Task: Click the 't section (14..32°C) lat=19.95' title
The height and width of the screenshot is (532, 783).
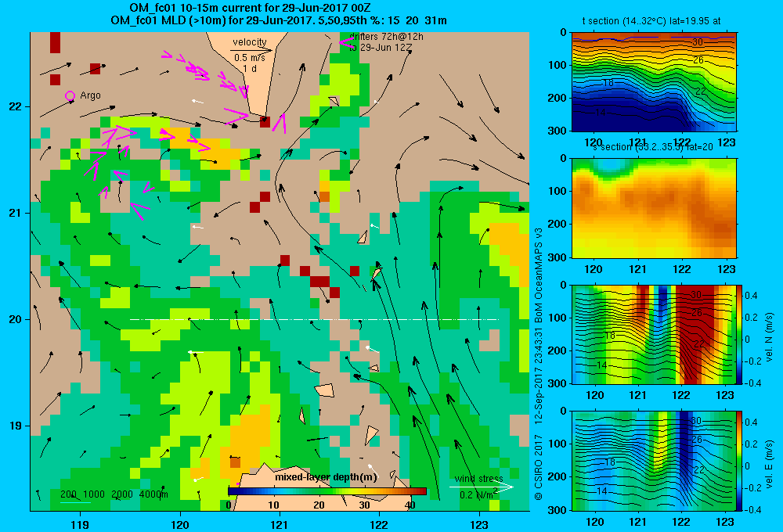Action: [651, 21]
